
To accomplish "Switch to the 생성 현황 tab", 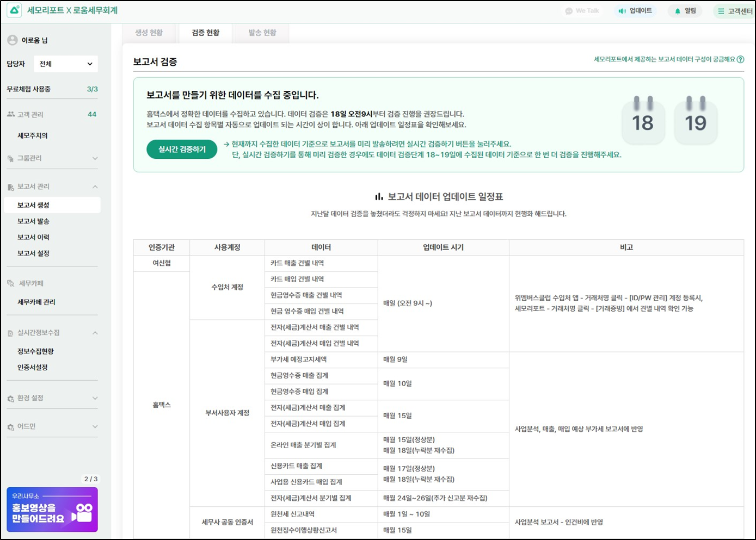I will click(x=149, y=33).
